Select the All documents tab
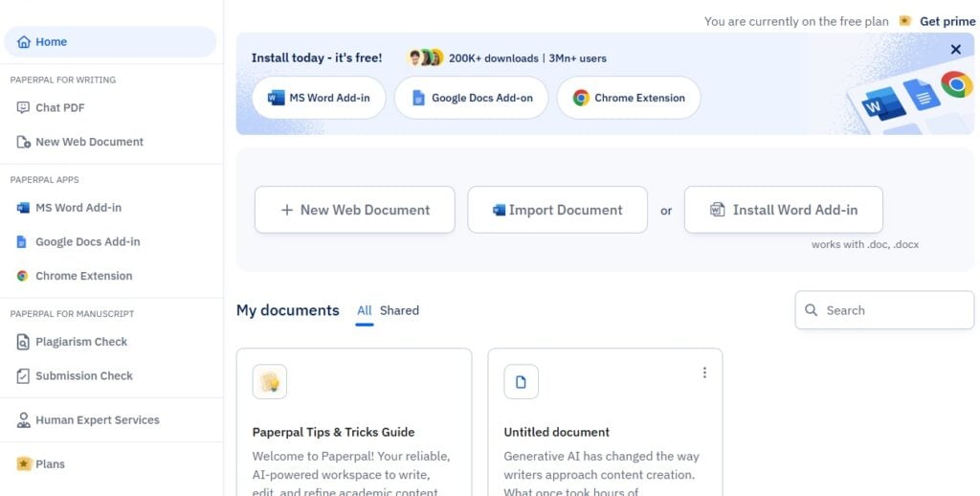 coord(365,311)
